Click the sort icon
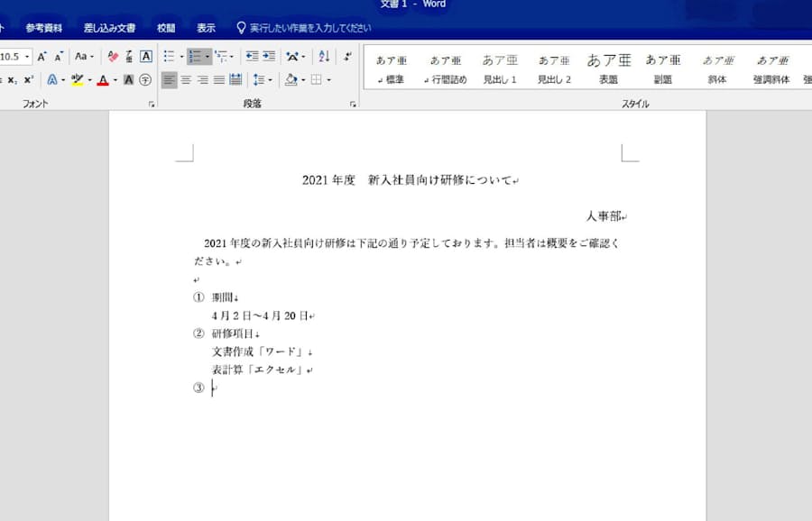 pos(324,57)
